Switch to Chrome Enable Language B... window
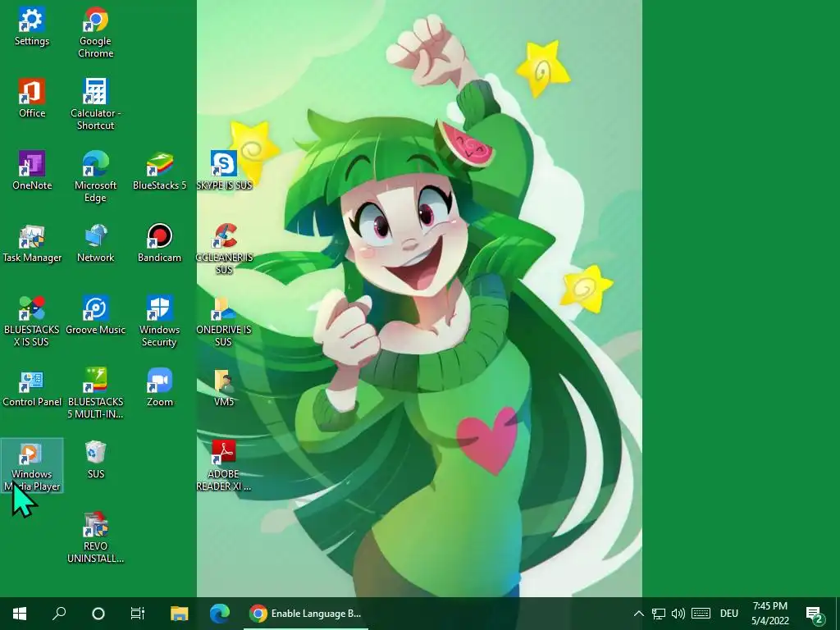The image size is (840, 630). coord(306,614)
